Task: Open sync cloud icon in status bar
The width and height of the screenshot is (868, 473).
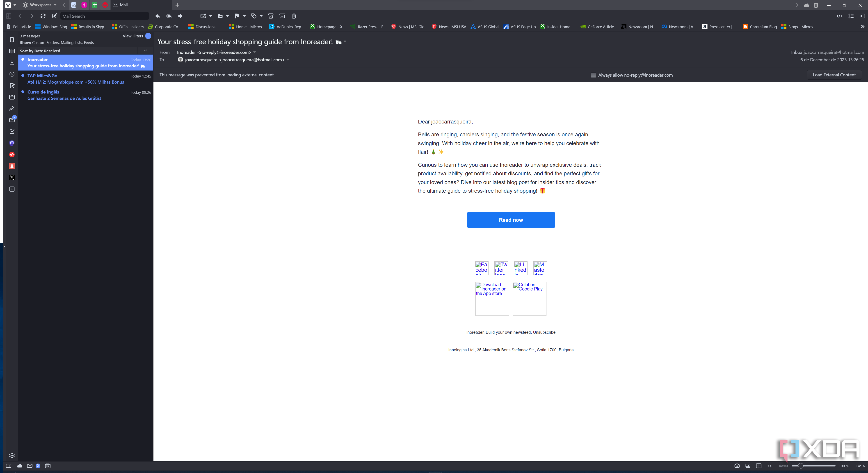Action: (x=20, y=466)
